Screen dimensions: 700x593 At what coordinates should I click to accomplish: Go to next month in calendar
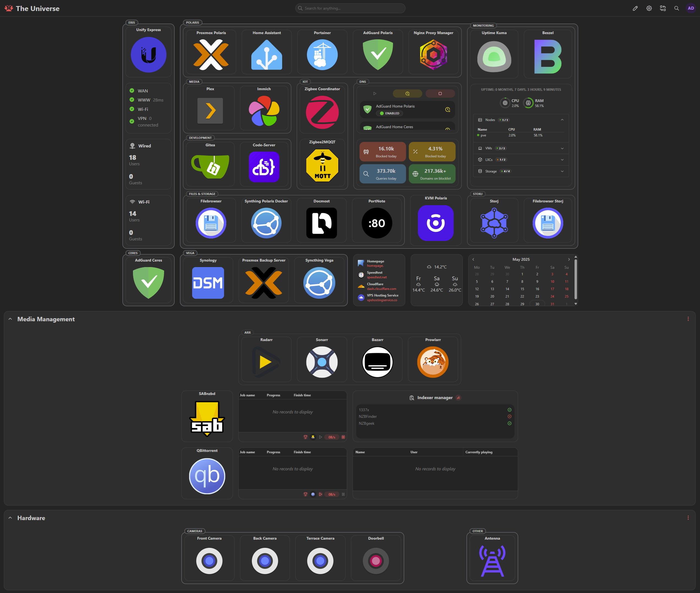pyautogui.click(x=569, y=259)
